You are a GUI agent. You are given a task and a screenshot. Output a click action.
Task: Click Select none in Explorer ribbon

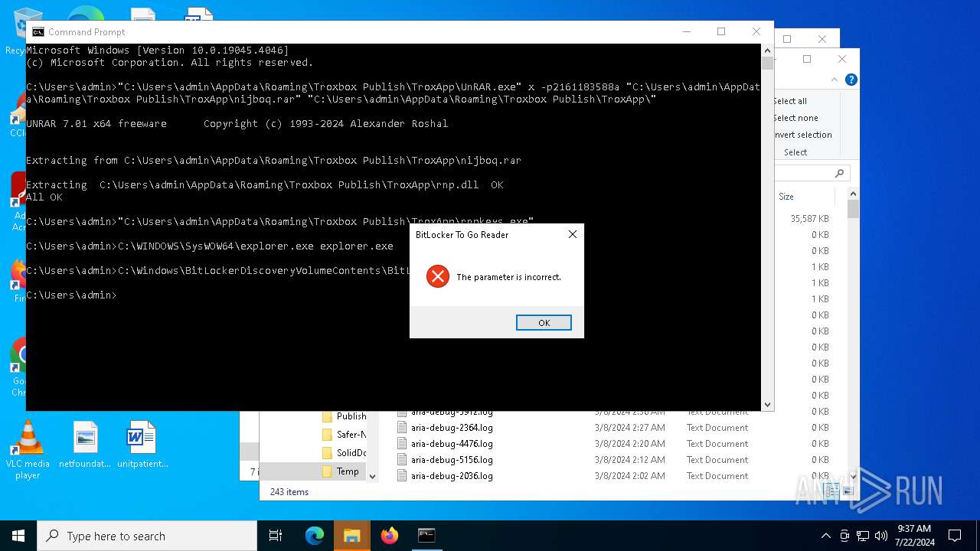coord(795,118)
